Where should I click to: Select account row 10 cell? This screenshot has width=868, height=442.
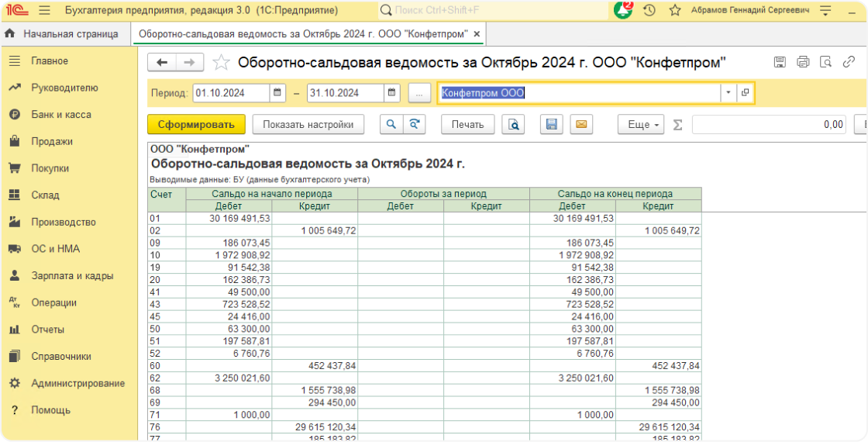pyautogui.click(x=167, y=255)
